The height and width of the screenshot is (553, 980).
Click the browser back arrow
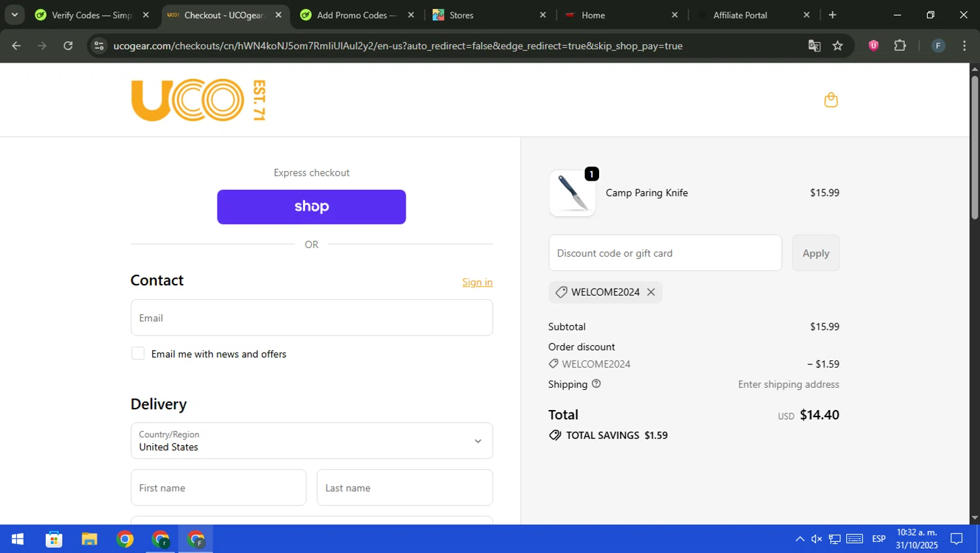coord(16,46)
